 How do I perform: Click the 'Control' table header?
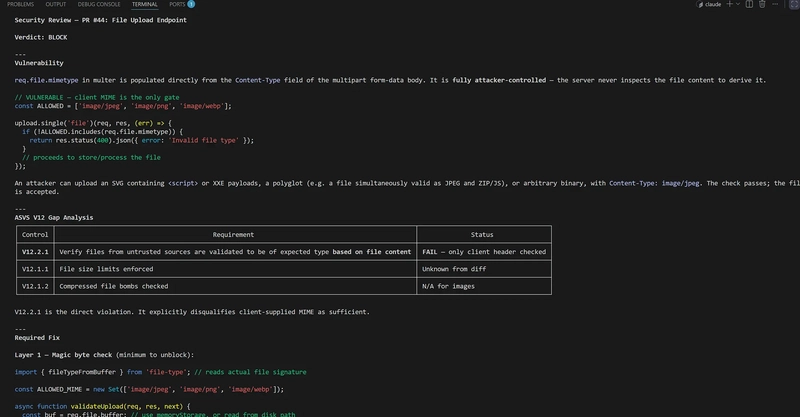point(35,235)
